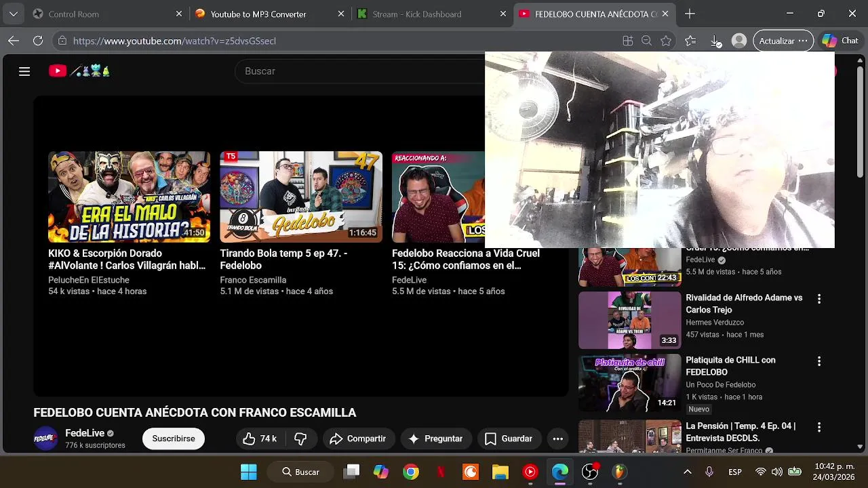Open the taskbar Buscar search box

(300, 472)
